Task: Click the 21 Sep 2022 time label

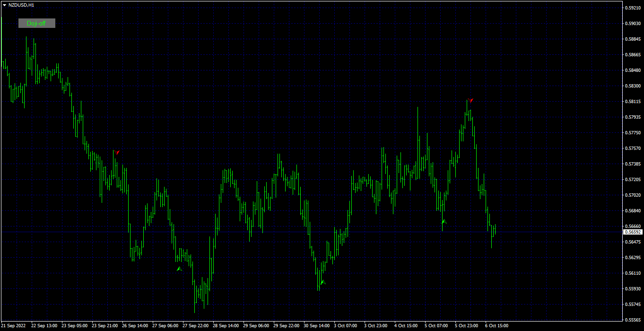Action: tap(13, 326)
